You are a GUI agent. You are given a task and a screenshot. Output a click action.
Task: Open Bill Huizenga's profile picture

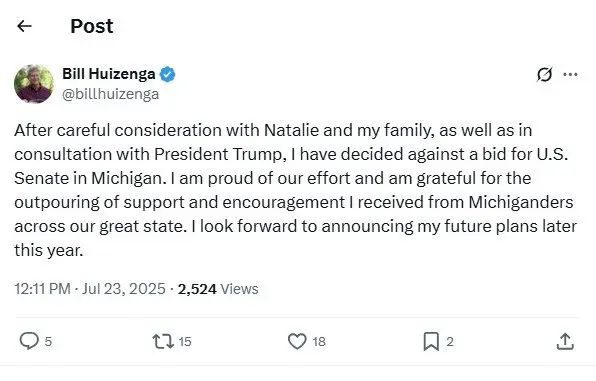pos(34,84)
